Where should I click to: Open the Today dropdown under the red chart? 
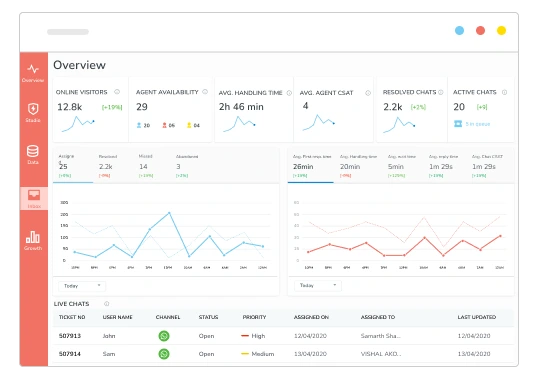[318, 285]
